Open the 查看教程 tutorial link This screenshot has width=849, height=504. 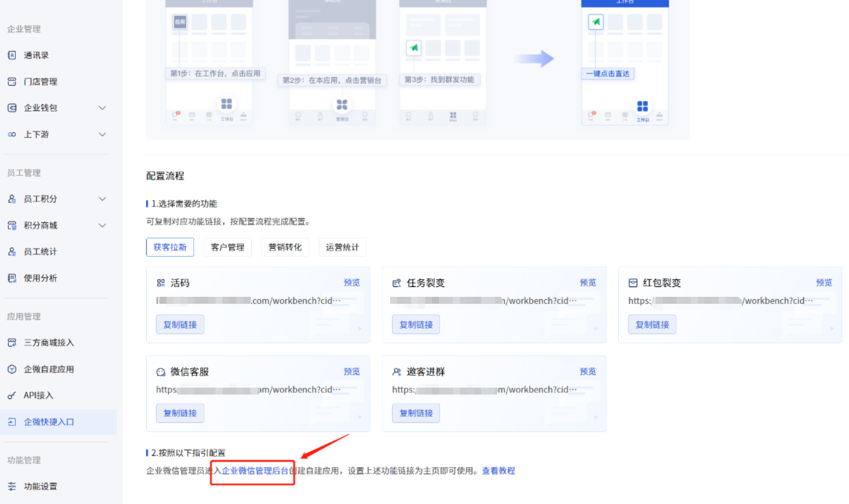(x=498, y=471)
